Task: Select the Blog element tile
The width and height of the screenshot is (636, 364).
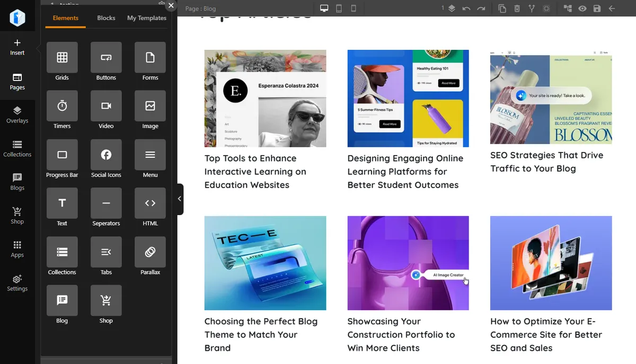Action: 62,300
